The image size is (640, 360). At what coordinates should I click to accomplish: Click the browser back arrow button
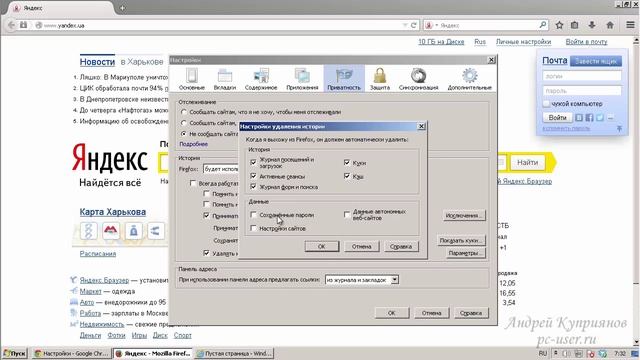tap(11, 25)
